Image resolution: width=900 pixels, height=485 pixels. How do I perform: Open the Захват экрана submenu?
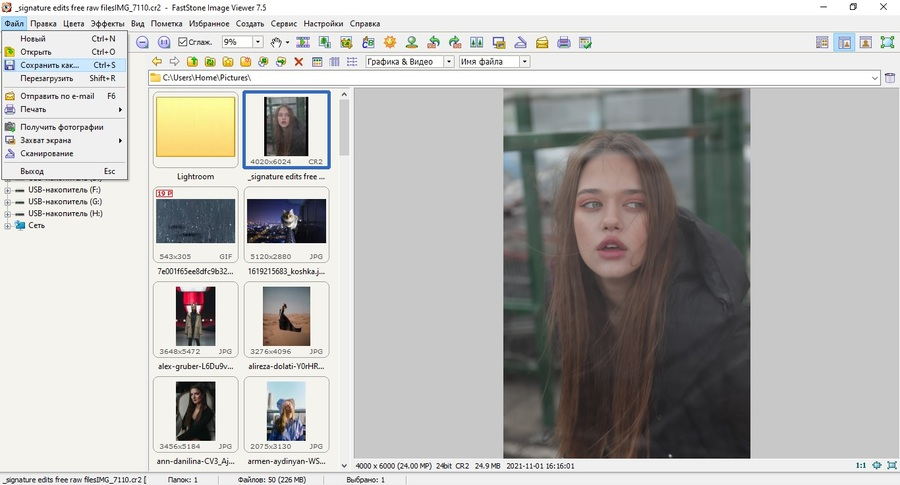[64, 140]
